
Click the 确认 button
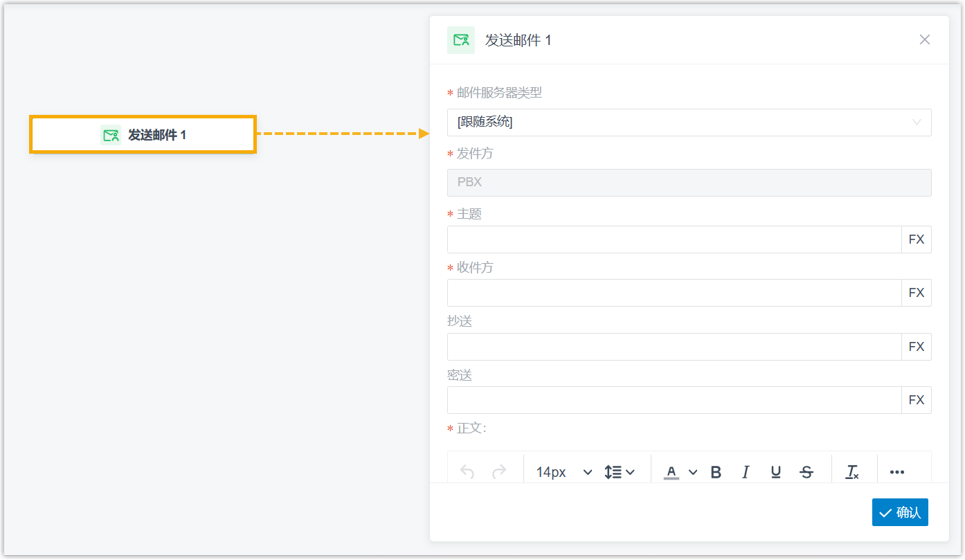click(900, 513)
